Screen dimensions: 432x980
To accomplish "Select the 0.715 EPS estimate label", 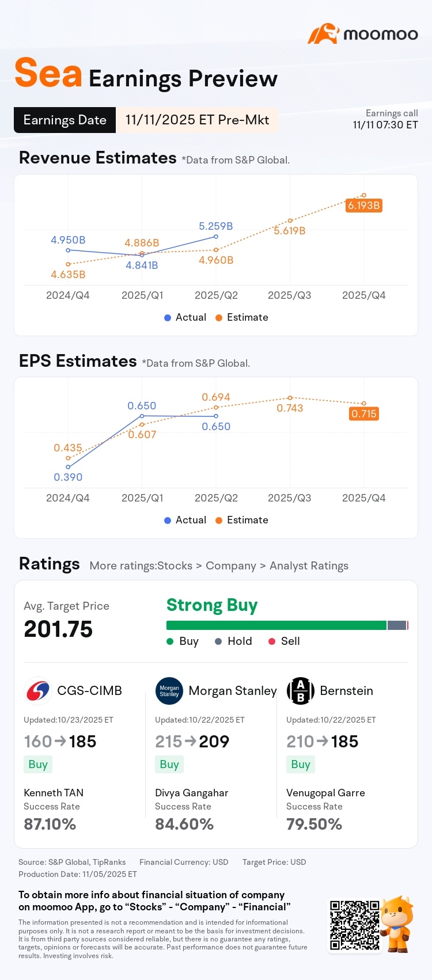I will point(364,414).
